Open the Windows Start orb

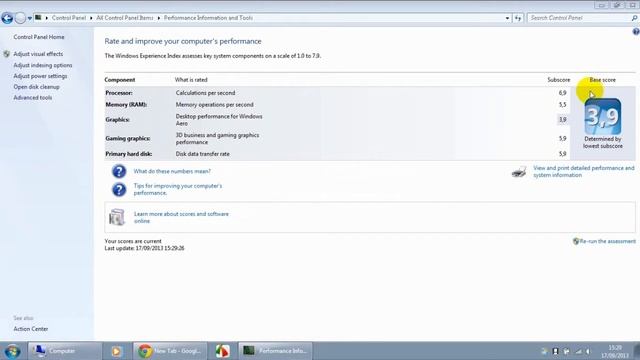pos(12,351)
